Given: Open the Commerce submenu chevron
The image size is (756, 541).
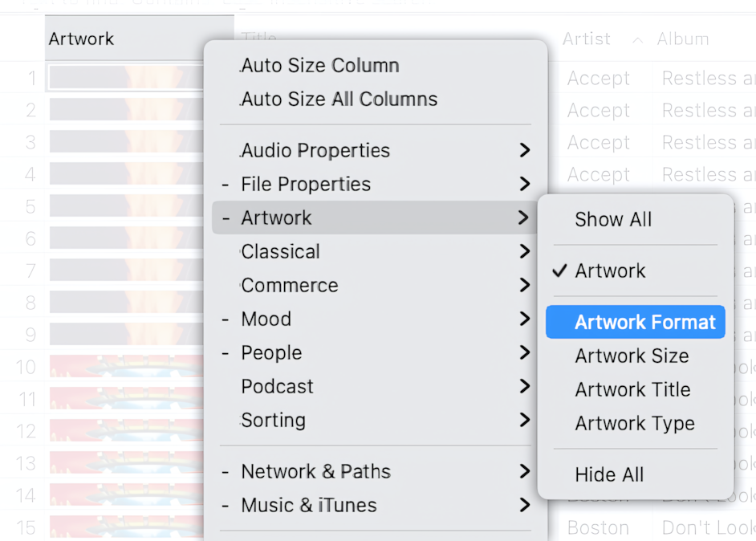Looking at the screenshot, I should [524, 286].
